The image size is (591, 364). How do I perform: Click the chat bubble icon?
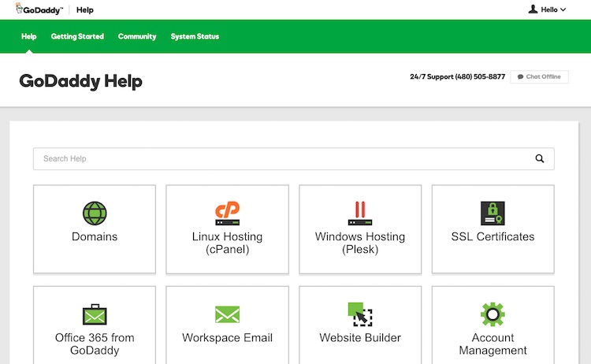tap(520, 77)
